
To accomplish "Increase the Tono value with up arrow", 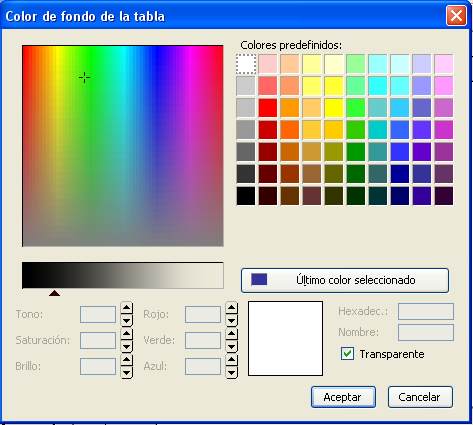I will click(x=126, y=308).
